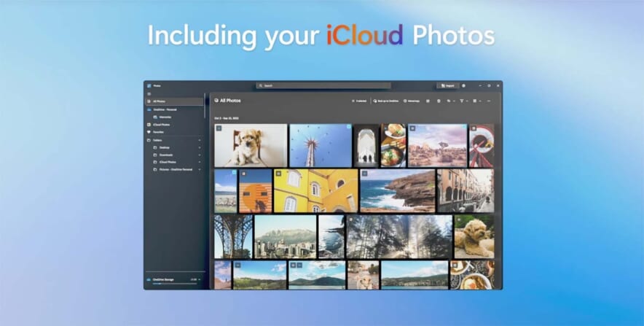Expand the Folders section chevron
The image size is (644, 326).
(x=200, y=140)
